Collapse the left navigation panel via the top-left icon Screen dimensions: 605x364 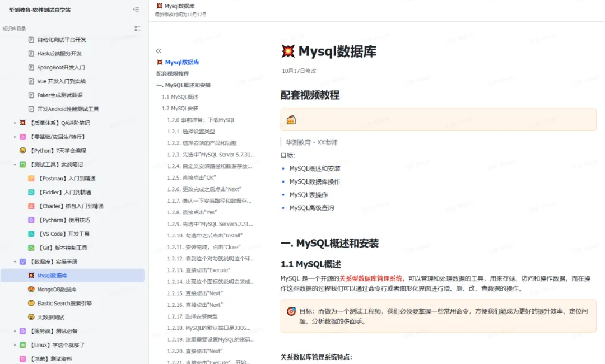(x=136, y=10)
